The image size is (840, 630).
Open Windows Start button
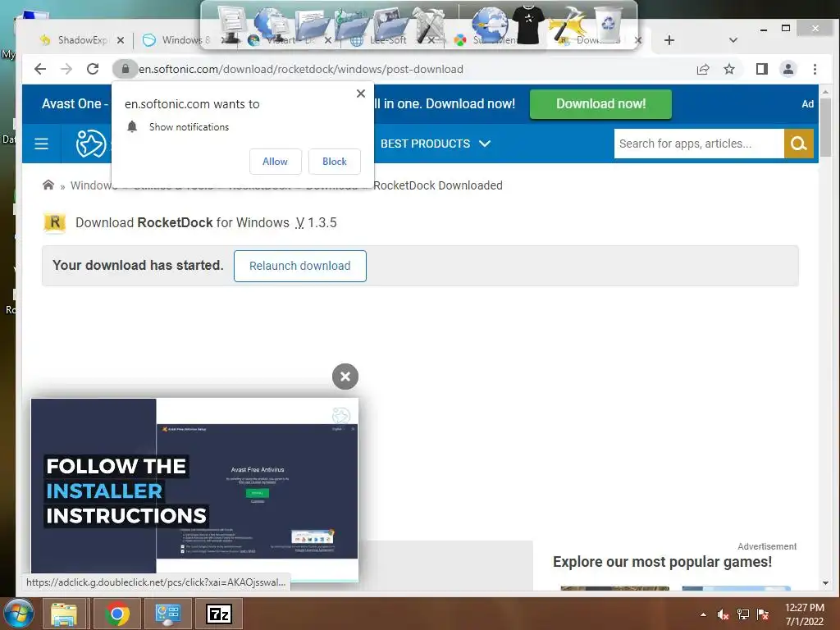point(20,614)
